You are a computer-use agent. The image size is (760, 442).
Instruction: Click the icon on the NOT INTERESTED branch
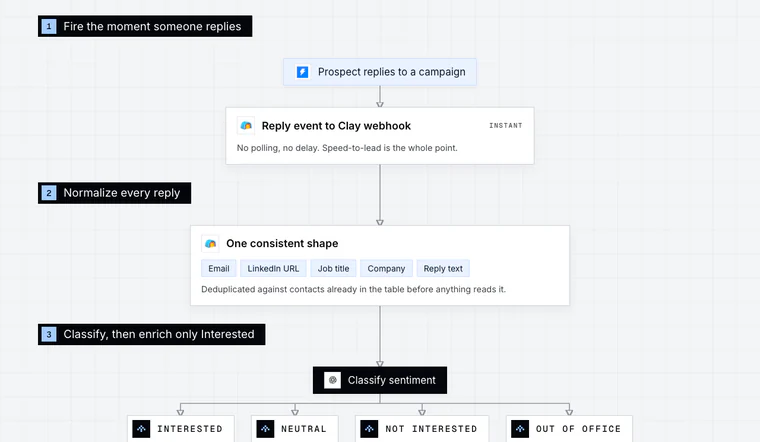(x=369, y=429)
